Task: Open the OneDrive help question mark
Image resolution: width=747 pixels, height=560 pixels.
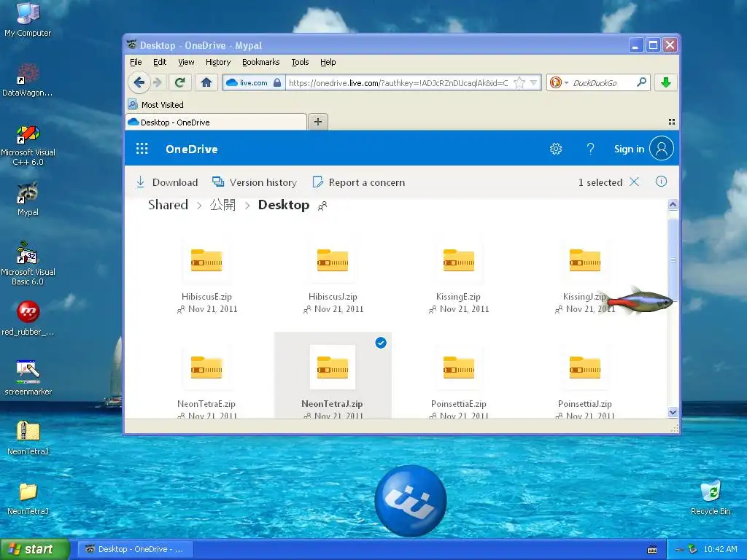Action: pyautogui.click(x=590, y=149)
